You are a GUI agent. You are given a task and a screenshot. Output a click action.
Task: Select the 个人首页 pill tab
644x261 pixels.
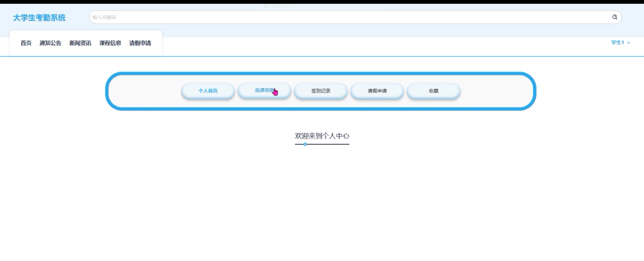click(x=208, y=91)
